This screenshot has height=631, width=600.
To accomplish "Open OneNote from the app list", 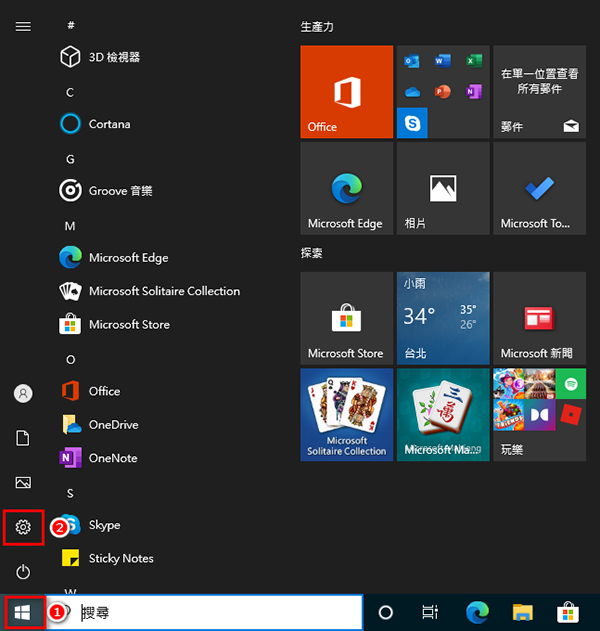I will [x=98, y=458].
